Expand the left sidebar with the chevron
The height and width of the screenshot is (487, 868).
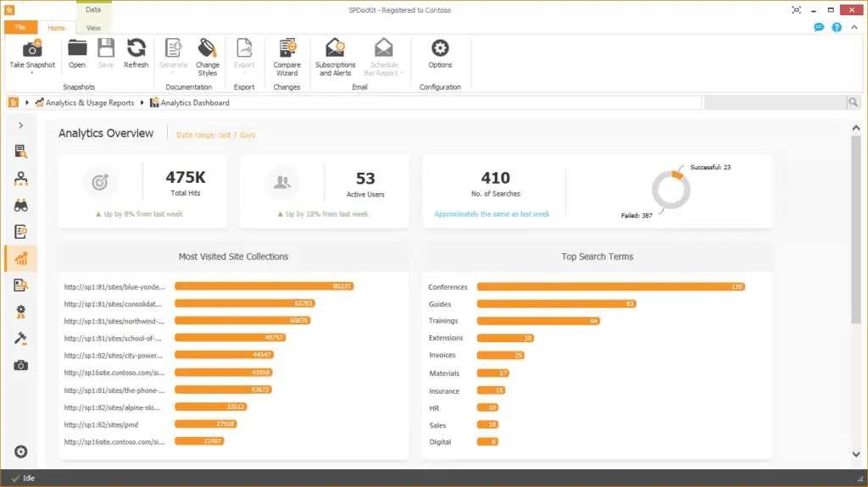(21, 125)
